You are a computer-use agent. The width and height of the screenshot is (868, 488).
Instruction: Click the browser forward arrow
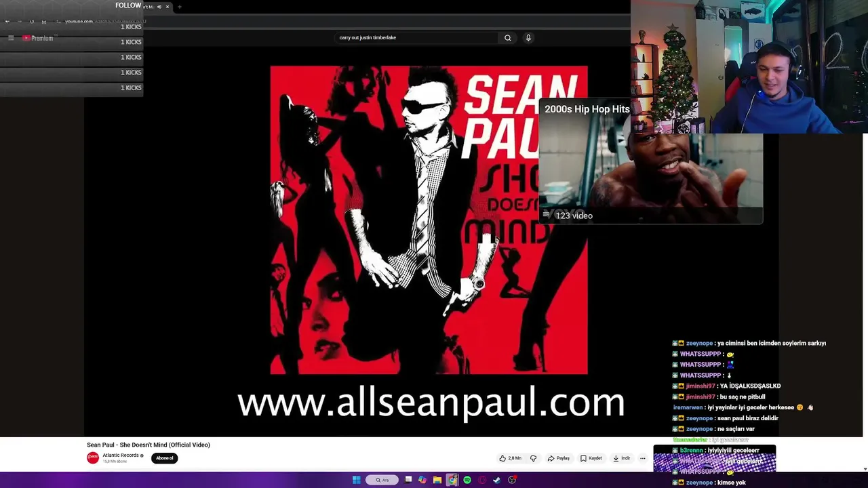tap(19, 21)
